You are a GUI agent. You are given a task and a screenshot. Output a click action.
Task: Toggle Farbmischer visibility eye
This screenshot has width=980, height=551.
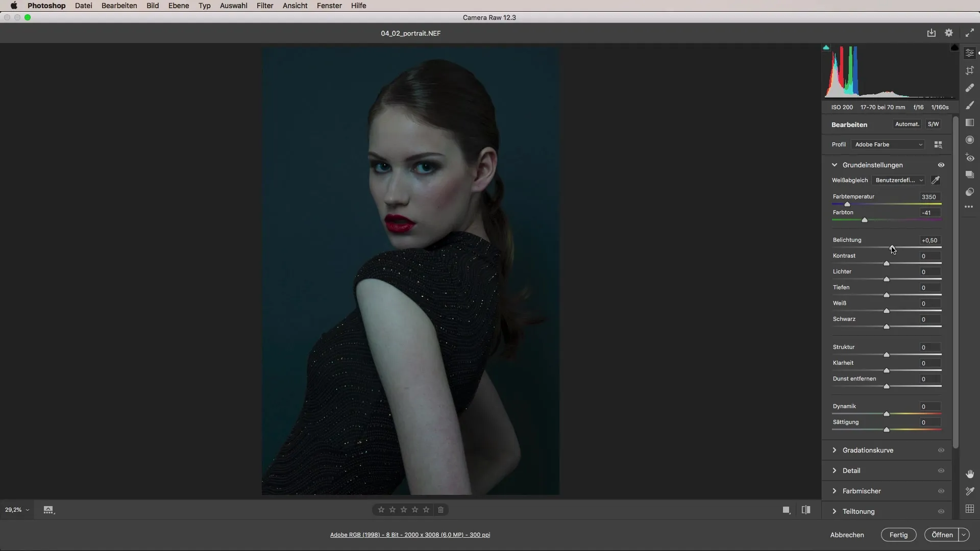(x=941, y=491)
